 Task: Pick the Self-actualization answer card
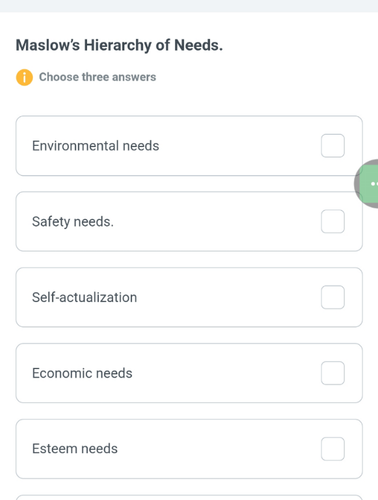(189, 297)
